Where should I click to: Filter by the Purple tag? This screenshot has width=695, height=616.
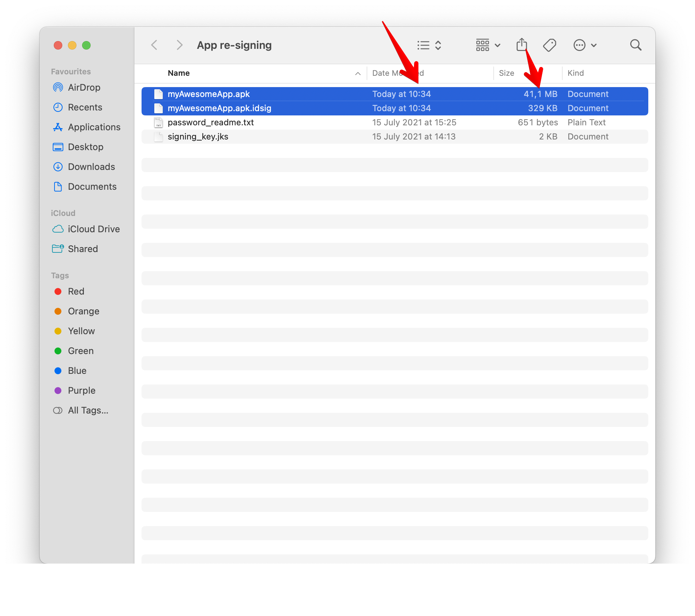pyautogui.click(x=82, y=390)
